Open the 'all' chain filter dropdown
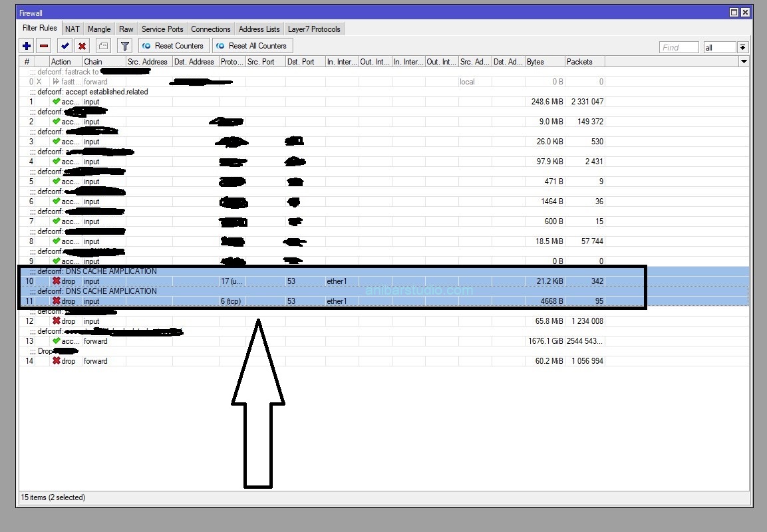 [x=742, y=47]
